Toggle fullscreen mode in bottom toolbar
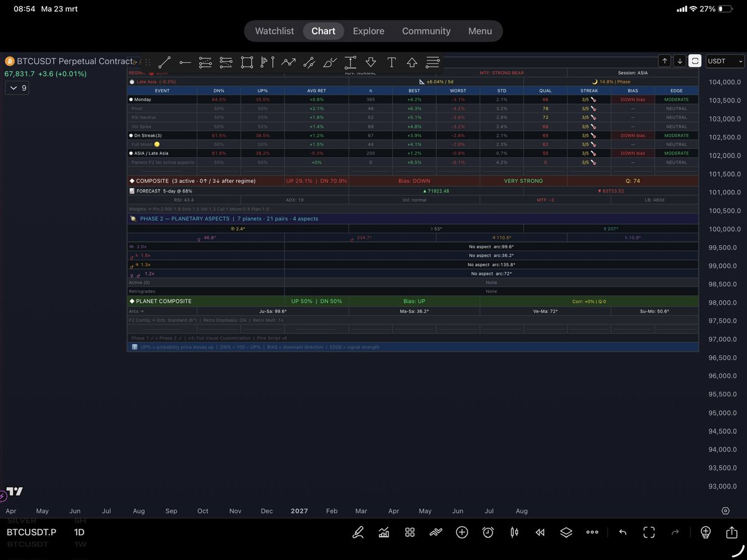Image resolution: width=747 pixels, height=560 pixels. pyautogui.click(x=649, y=532)
